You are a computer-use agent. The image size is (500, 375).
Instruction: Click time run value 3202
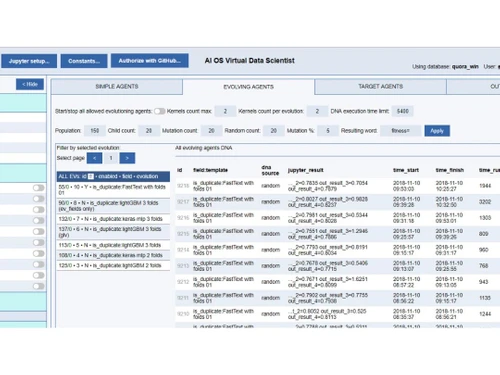485,202
